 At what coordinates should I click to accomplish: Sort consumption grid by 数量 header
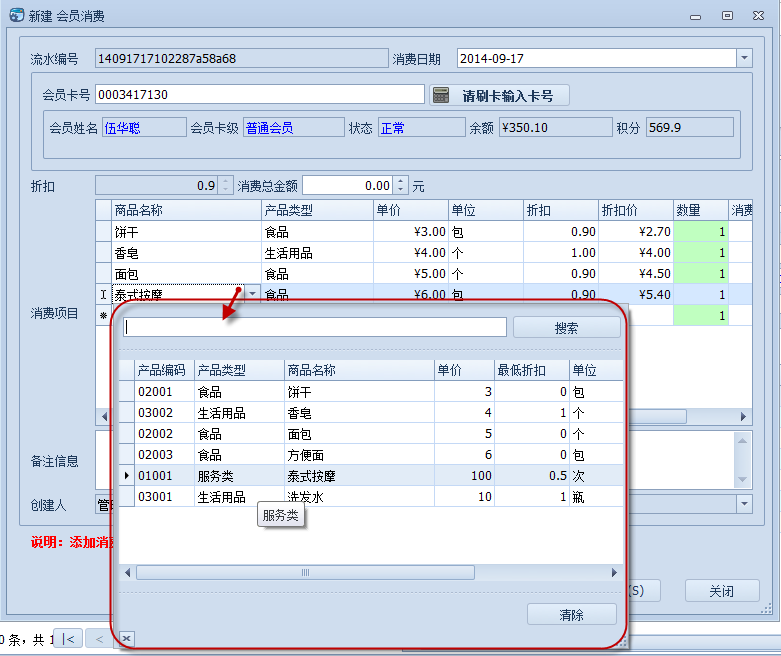701,210
